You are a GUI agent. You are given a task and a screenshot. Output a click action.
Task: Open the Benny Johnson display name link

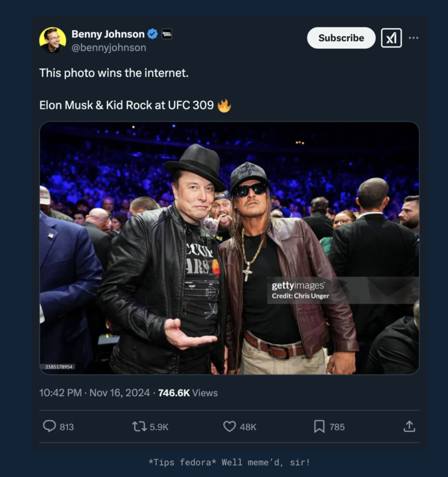point(108,34)
